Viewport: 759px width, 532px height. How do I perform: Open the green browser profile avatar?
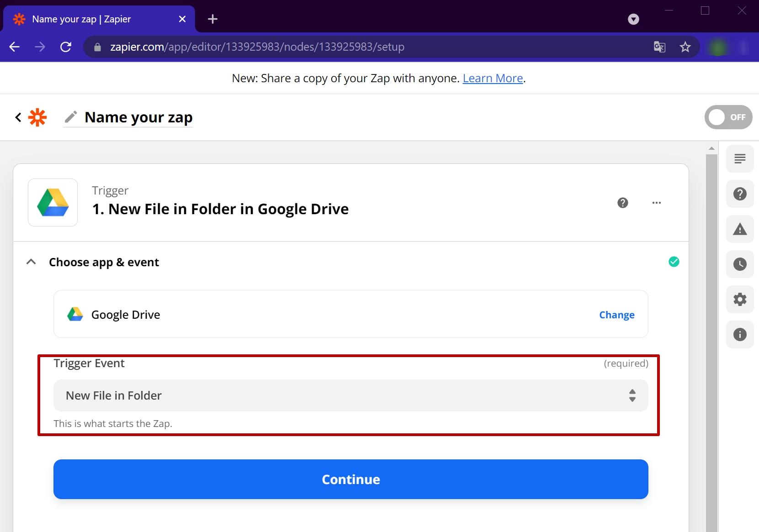point(718,47)
